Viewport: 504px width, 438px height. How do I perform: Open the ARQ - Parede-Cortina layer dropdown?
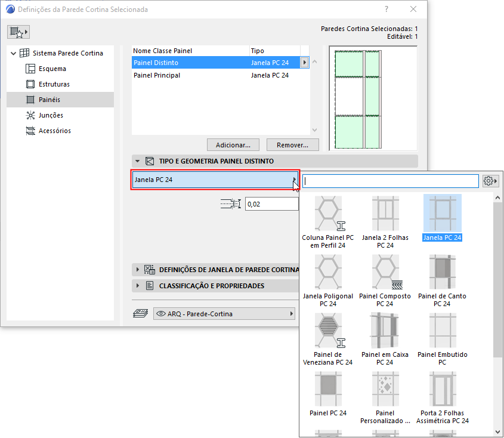224,313
